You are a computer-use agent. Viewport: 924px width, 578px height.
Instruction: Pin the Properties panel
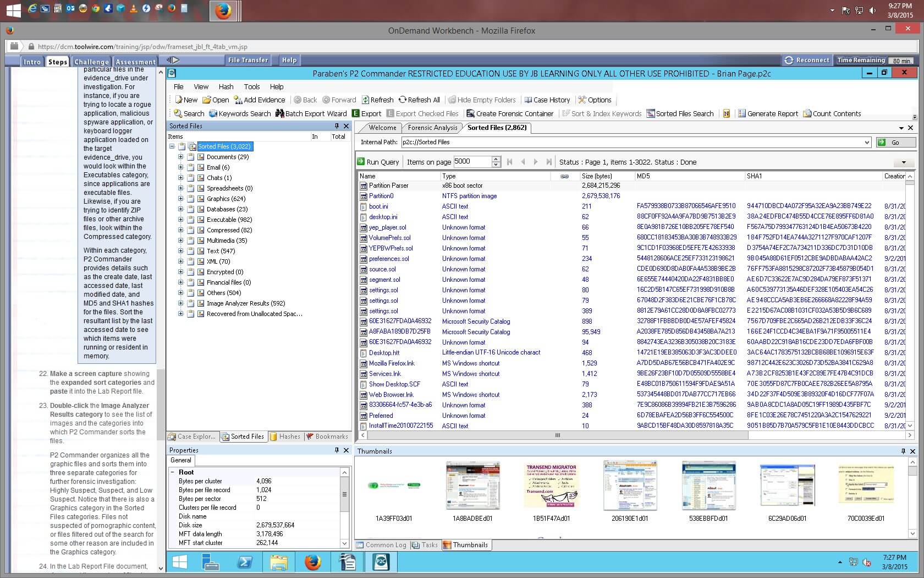[337, 450]
